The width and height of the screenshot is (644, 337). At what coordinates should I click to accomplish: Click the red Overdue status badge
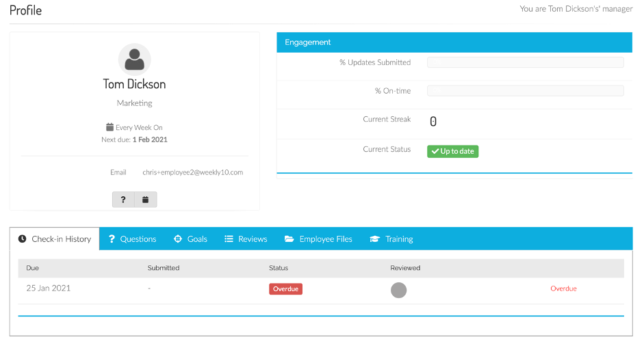click(x=285, y=288)
